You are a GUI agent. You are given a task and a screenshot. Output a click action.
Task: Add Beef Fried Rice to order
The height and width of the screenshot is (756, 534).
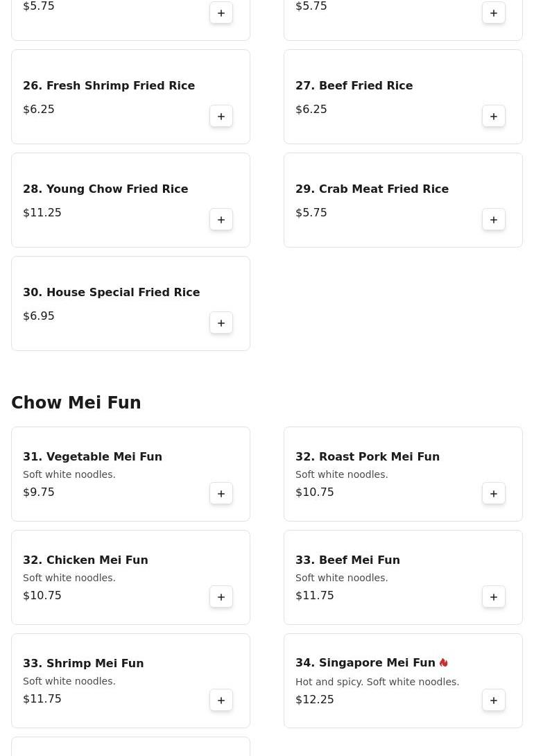(494, 117)
